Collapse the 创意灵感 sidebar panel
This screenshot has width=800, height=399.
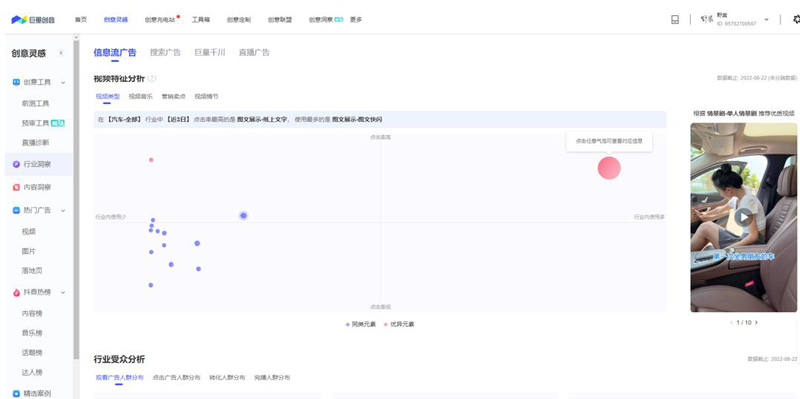[61, 53]
